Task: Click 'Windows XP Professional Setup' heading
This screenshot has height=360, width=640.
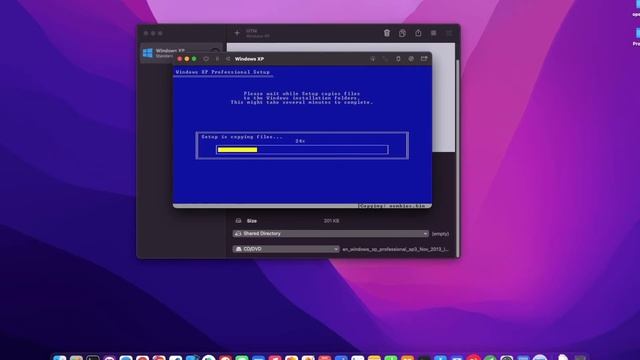Action: 223,72
